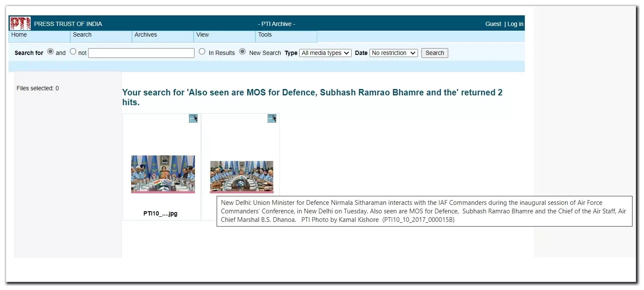Screen dimensions: 644x290
Task: Select the 'and' radio button
Action: pos(51,52)
